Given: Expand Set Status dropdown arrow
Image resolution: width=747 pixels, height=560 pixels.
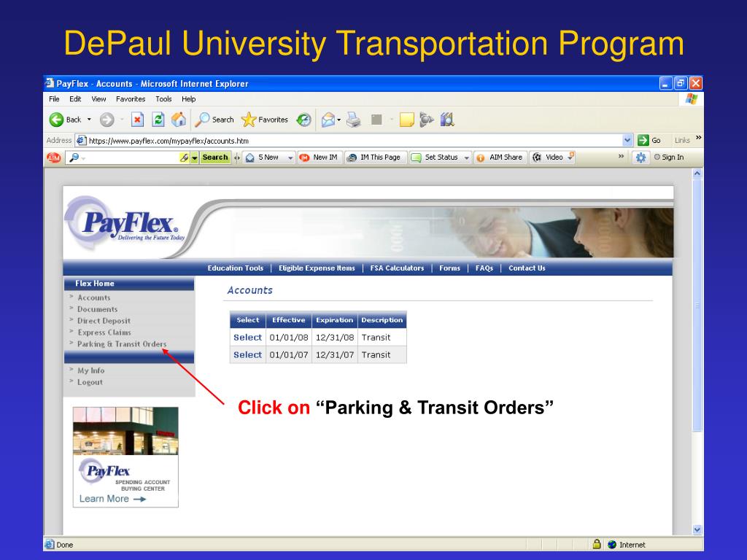Looking at the screenshot, I should tap(466, 157).
